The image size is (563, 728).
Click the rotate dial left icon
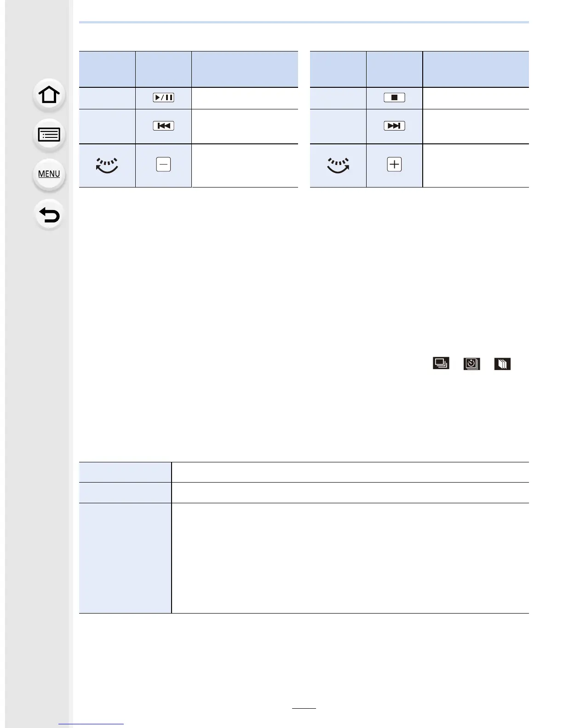[x=107, y=165]
